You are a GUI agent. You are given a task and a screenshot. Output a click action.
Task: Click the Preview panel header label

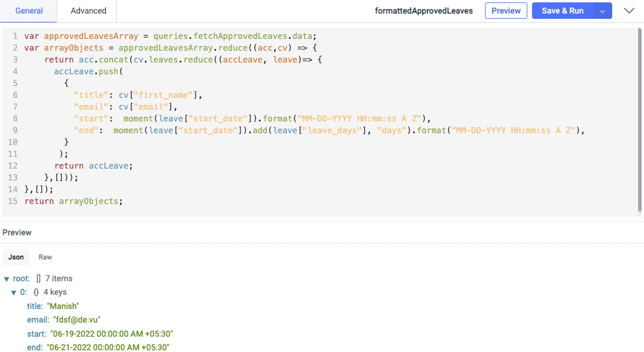(x=17, y=232)
